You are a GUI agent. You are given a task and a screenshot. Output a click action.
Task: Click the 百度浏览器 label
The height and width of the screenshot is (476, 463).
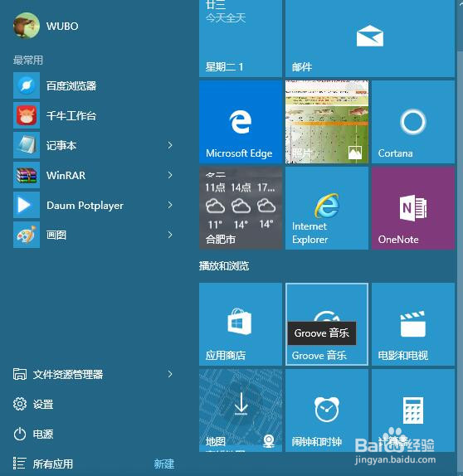[71, 85]
